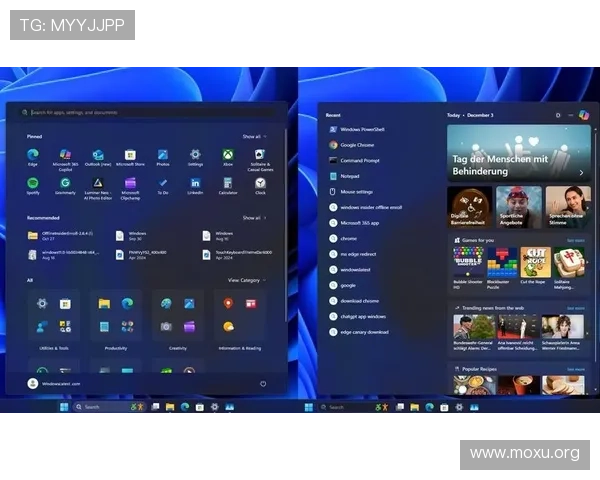Click See more beside Games for you
The height and width of the screenshot is (480, 600).
click(575, 240)
